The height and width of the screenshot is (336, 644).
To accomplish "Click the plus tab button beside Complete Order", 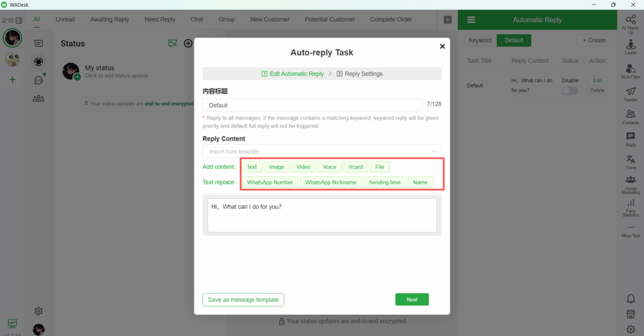I will coord(448,20).
